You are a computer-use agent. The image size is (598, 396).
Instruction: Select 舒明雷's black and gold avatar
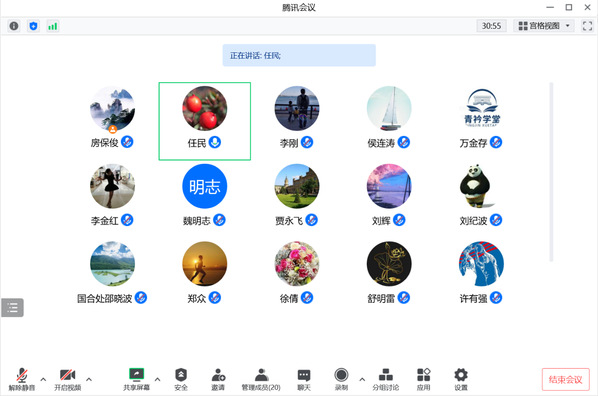tap(389, 264)
